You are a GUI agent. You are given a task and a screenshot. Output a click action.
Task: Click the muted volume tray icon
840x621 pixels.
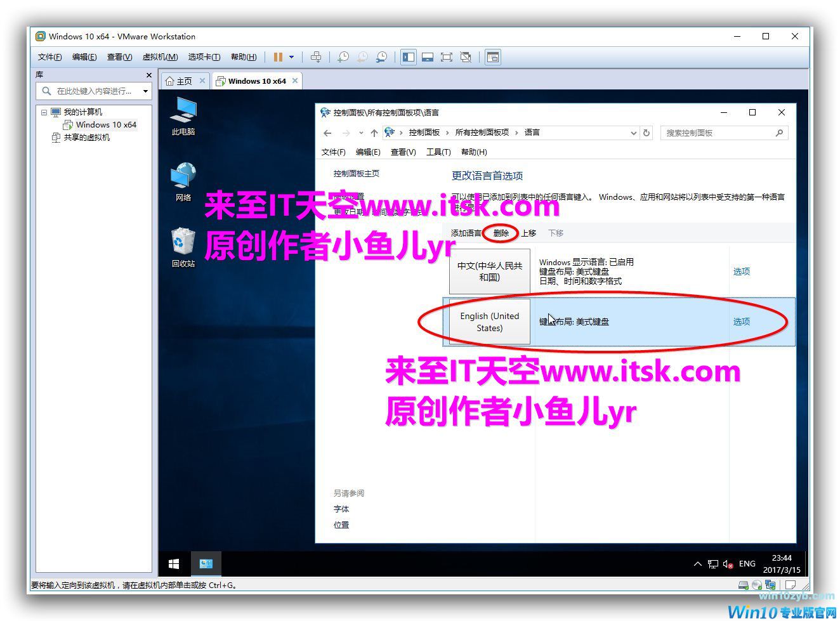point(728,564)
